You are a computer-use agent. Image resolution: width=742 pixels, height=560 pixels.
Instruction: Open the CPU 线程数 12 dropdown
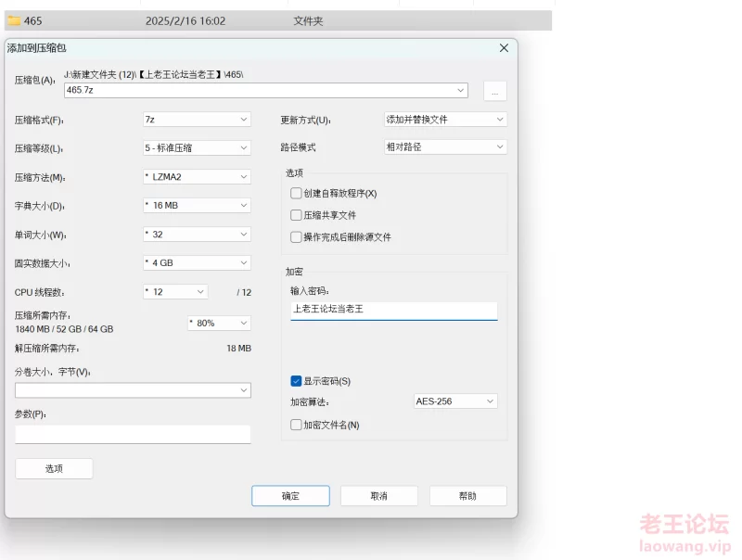pyautogui.click(x=175, y=292)
